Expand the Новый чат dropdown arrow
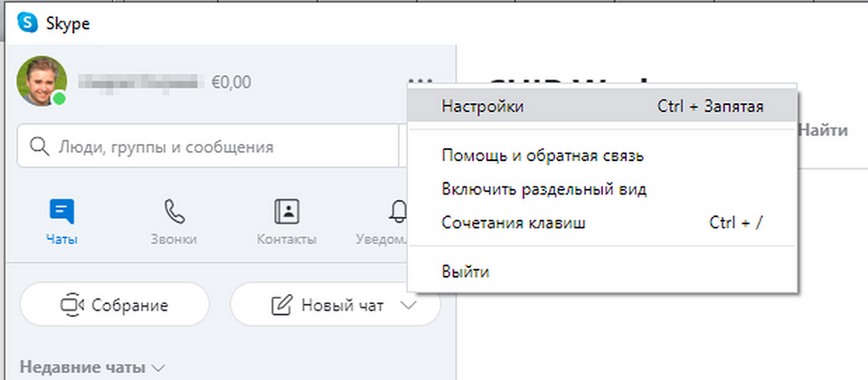Screen dimensions: 868x380 pos(409,306)
